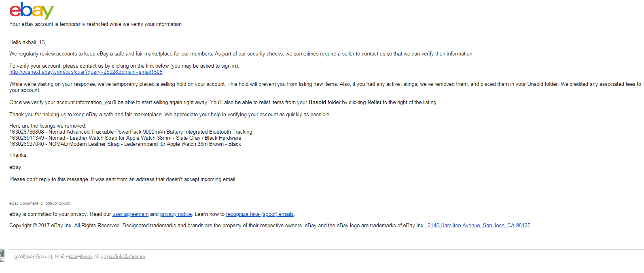
Task: Click the eBay logo at top
Action: point(31,11)
